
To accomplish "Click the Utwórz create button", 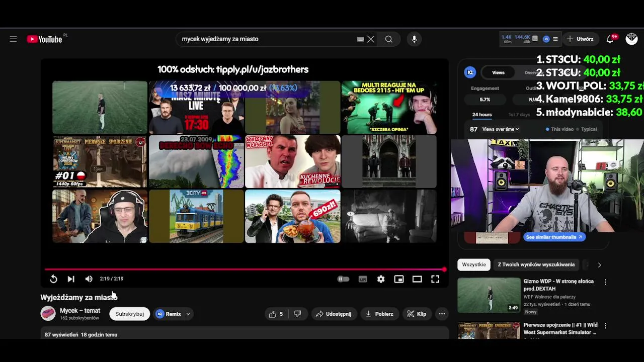I will 580,39.
